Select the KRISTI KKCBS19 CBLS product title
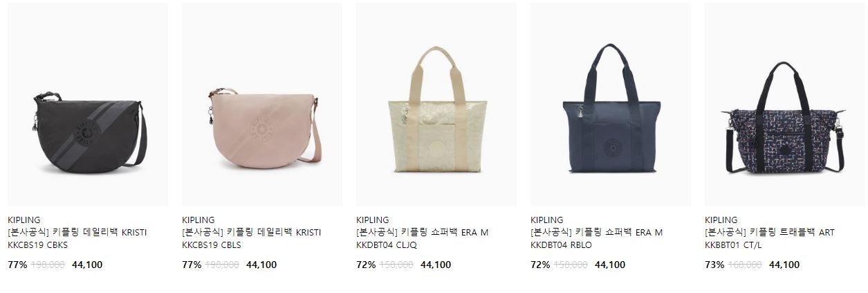 tap(252, 238)
